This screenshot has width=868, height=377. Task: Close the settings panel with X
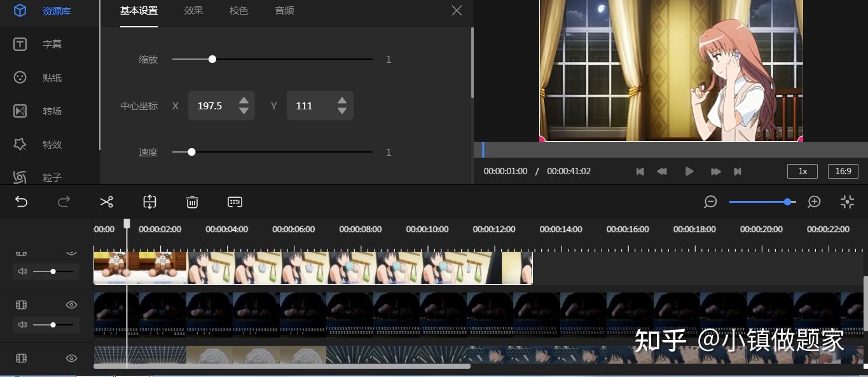pyautogui.click(x=457, y=11)
